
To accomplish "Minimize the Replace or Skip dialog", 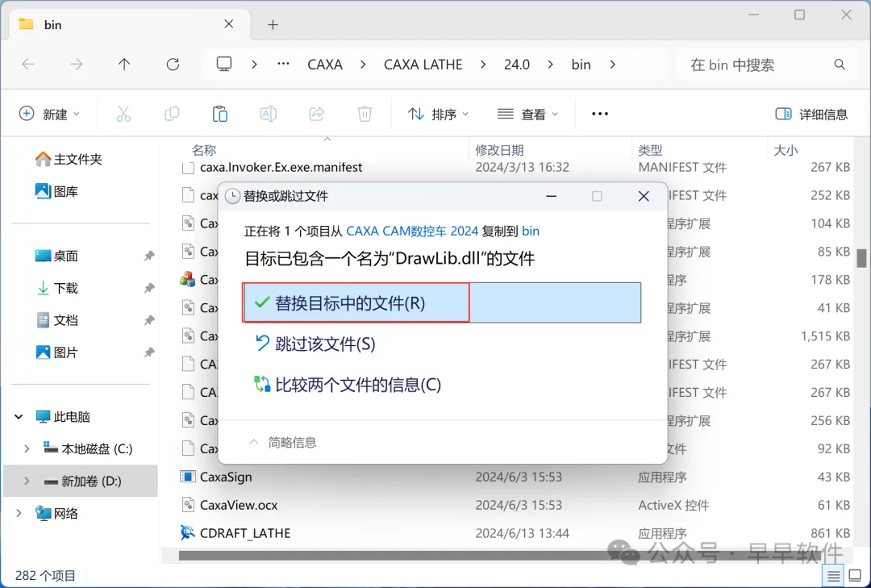I will pos(551,196).
